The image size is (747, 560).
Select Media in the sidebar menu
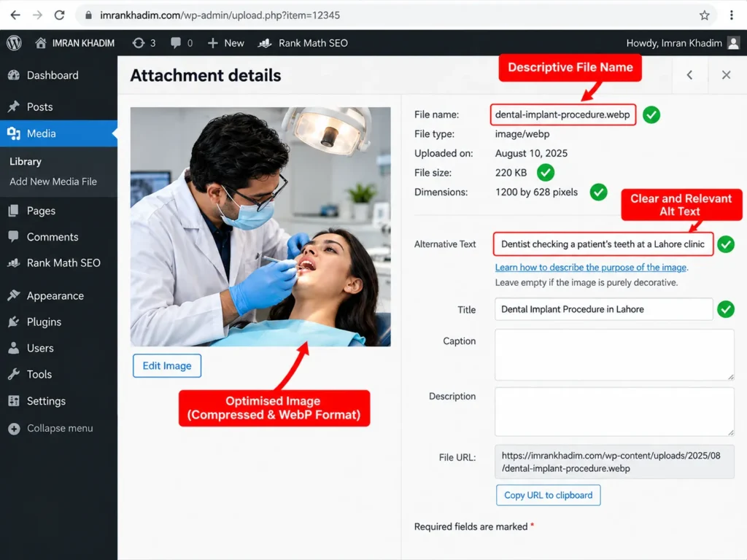58,133
